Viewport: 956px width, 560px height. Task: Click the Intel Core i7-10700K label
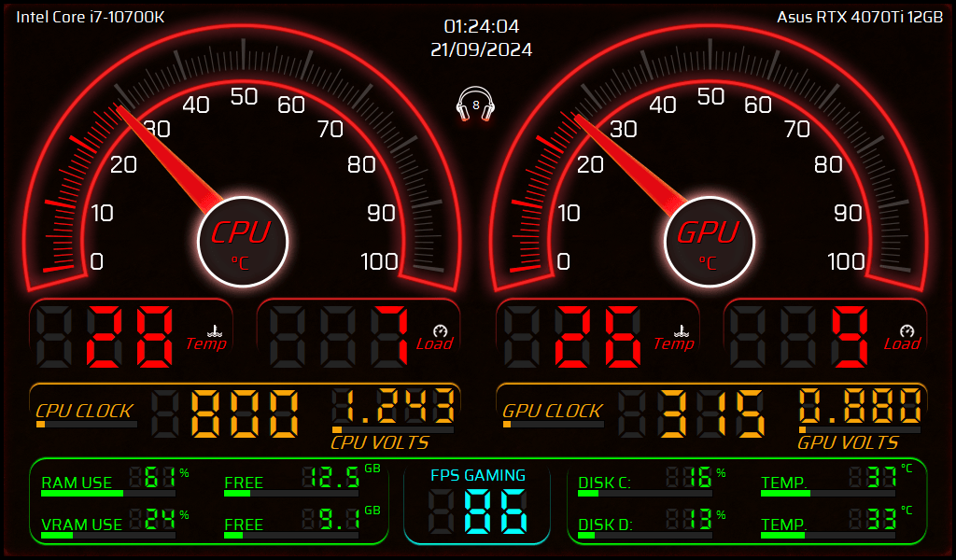tap(90, 17)
